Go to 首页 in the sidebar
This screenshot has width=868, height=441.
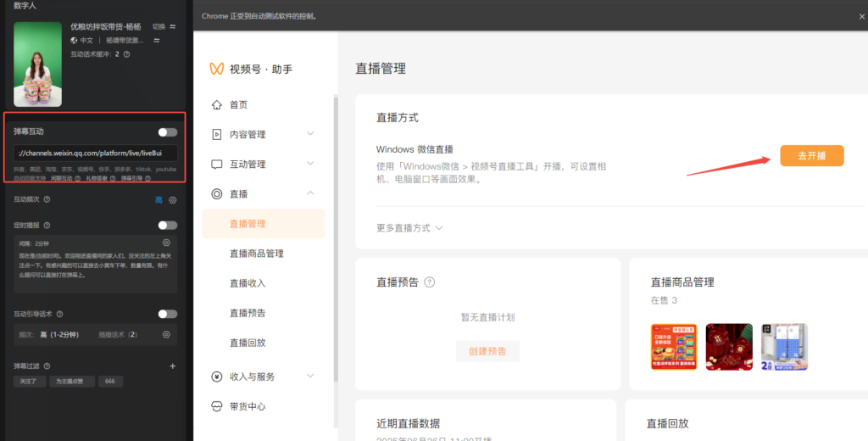pos(238,105)
